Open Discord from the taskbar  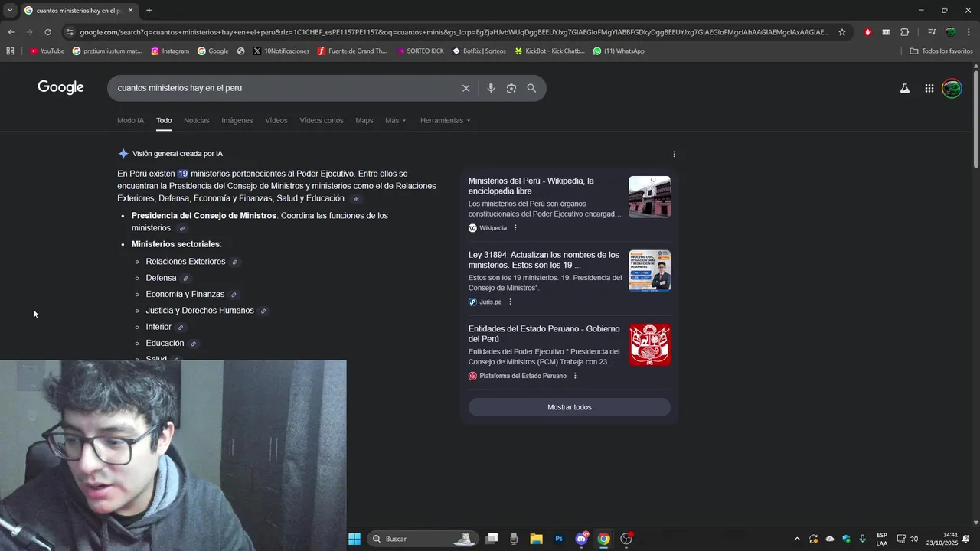[581, 539]
